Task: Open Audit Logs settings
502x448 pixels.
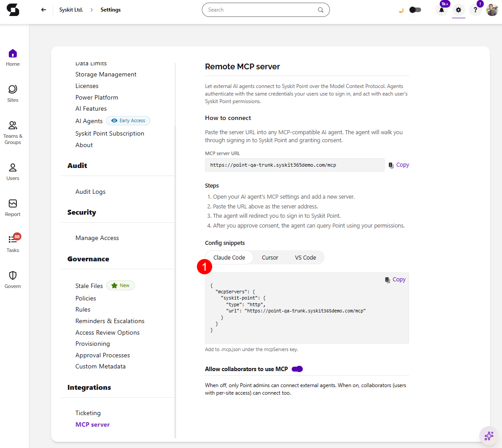Action: pyautogui.click(x=91, y=192)
